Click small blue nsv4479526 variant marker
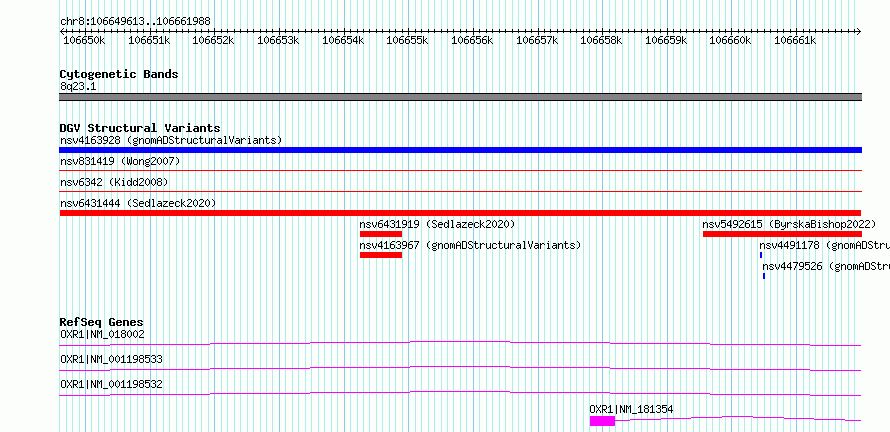 tap(764, 276)
